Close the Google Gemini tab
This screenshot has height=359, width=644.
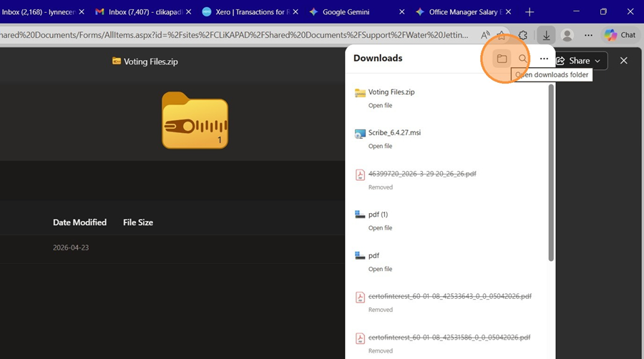401,12
